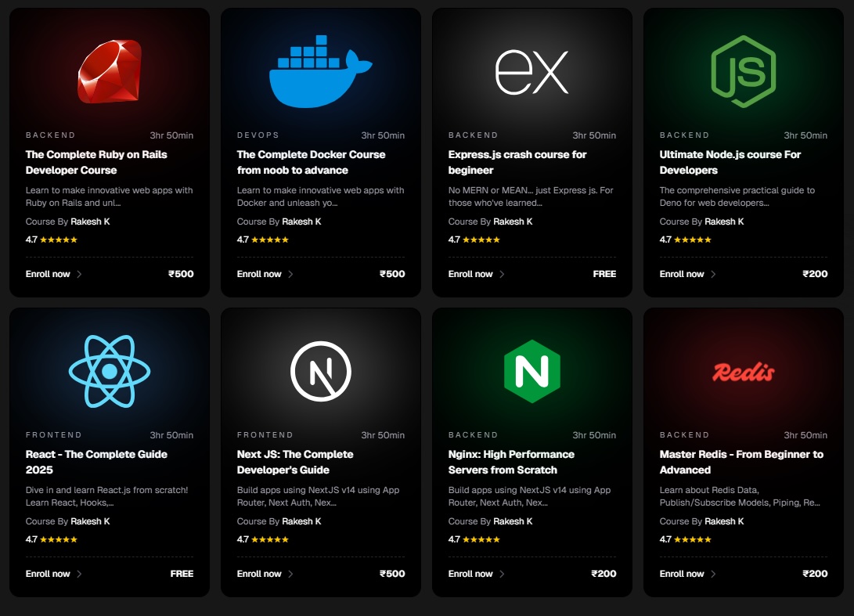Viewport: 854px width, 616px height.
Task: Click the green Nginx hexagon logo
Action: point(532,372)
